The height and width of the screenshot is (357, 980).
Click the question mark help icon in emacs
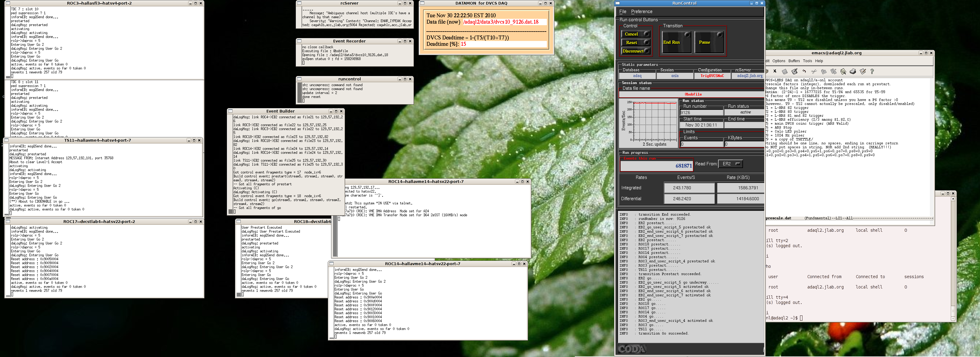872,71
